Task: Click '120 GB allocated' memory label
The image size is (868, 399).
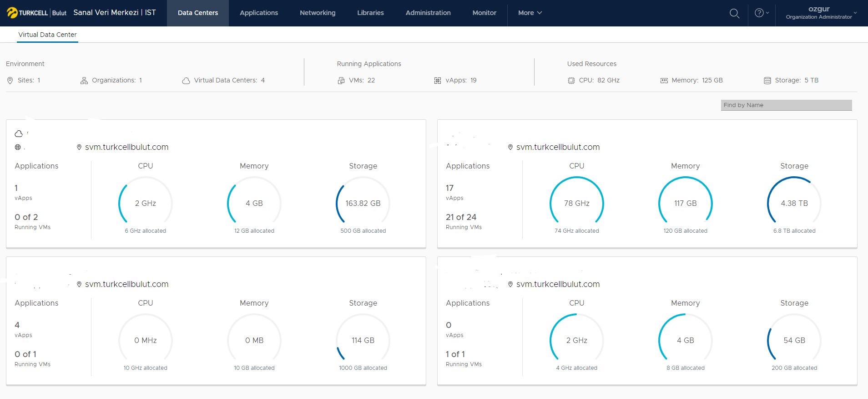Action: (686, 231)
